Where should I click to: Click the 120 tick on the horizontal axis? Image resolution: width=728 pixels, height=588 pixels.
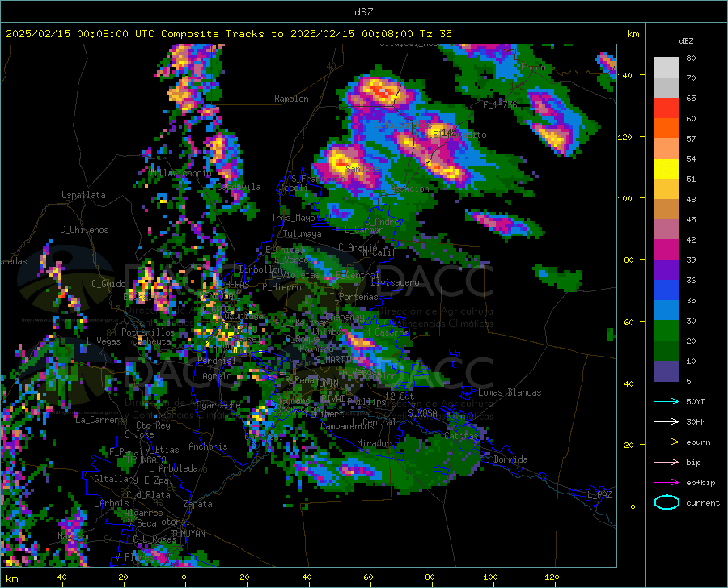552,577
